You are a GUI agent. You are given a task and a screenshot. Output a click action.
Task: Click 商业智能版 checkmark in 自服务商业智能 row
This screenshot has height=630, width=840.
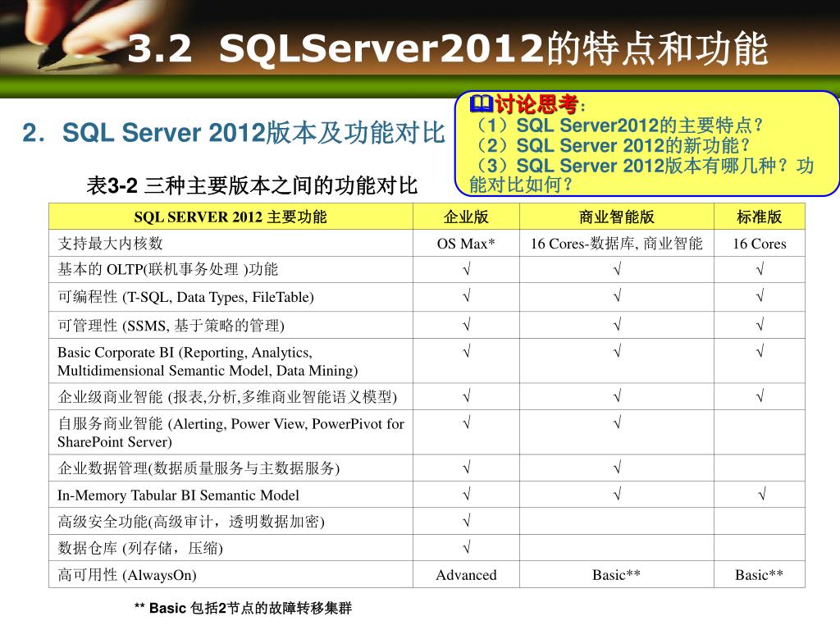[617, 422]
